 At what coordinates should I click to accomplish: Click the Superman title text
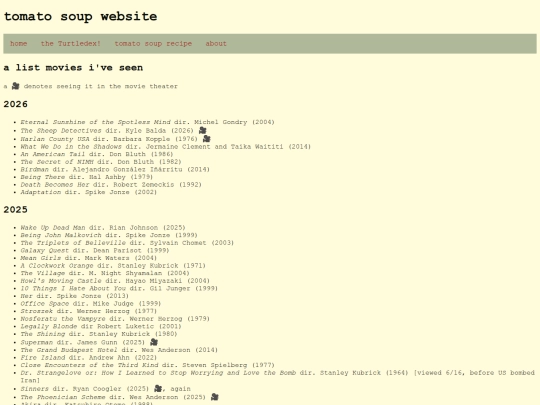tap(37, 342)
